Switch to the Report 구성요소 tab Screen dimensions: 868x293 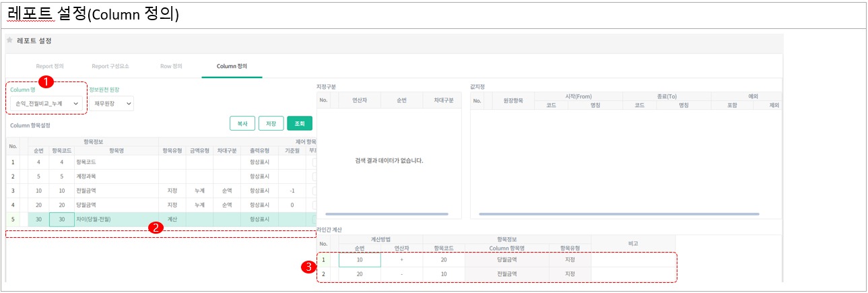click(110, 67)
